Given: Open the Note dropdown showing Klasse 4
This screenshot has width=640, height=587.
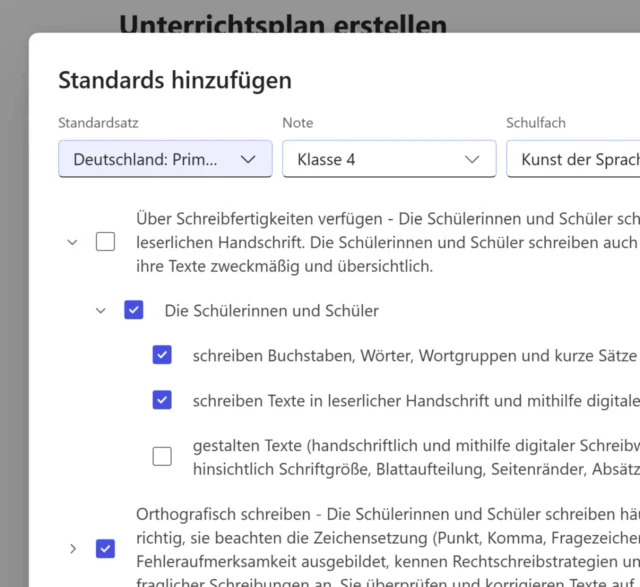Looking at the screenshot, I should click(389, 159).
